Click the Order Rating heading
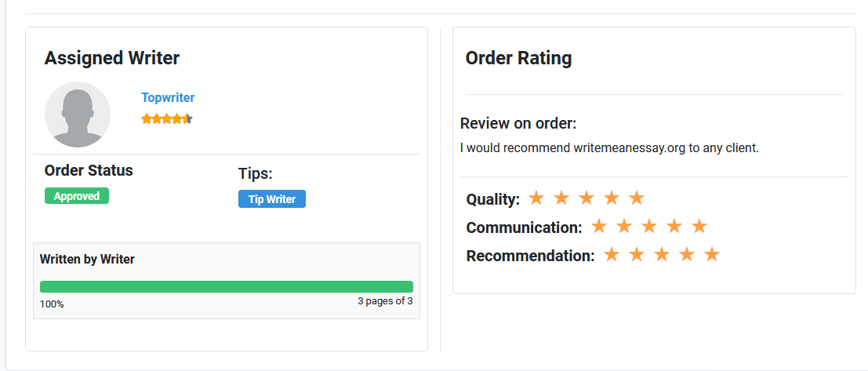The image size is (868, 371). coord(519,58)
